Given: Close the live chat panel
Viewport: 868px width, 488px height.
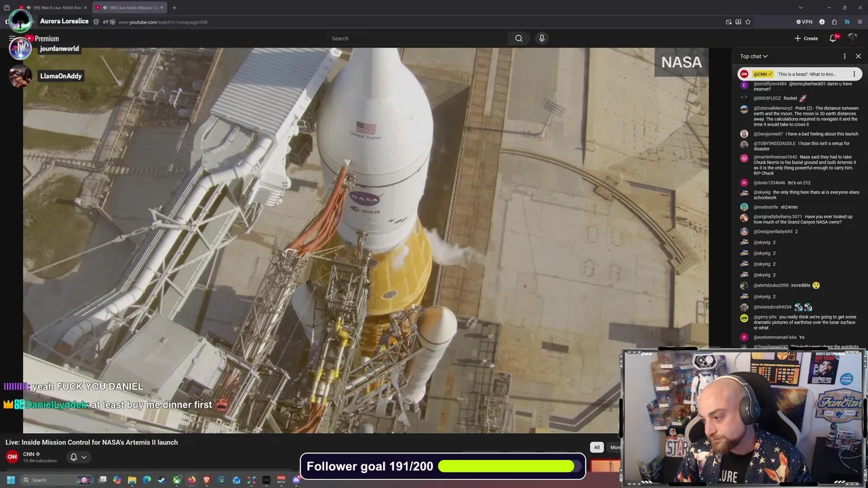Looking at the screenshot, I should pos(858,56).
